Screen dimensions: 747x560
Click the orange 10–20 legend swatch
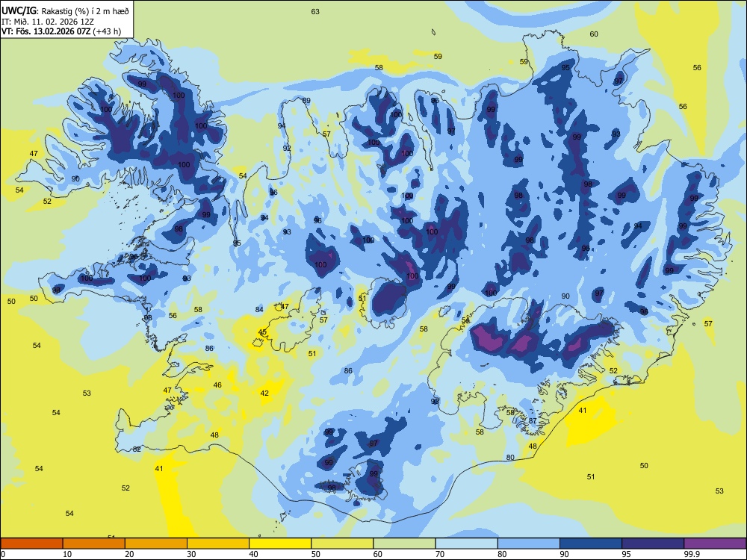tap(94, 544)
